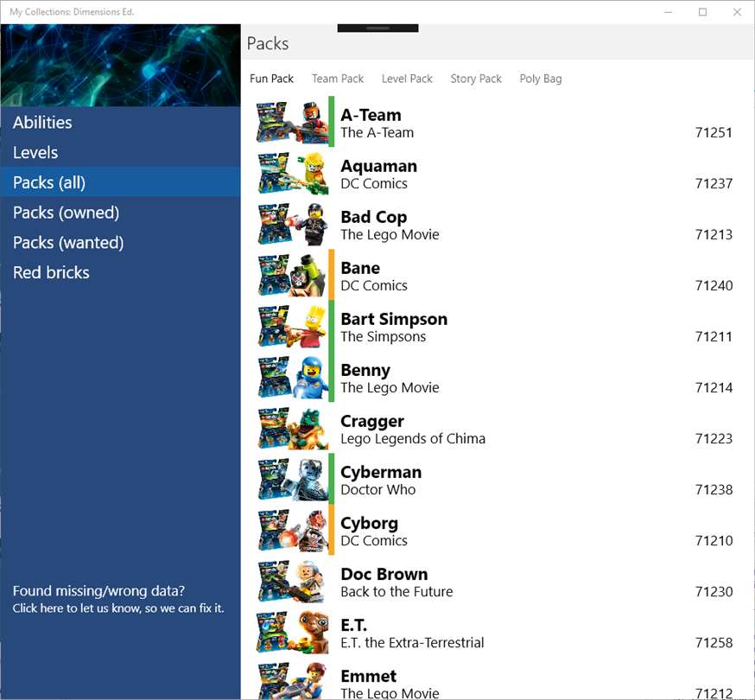
Task: Click set number 71238
Action: pyautogui.click(x=714, y=490)
